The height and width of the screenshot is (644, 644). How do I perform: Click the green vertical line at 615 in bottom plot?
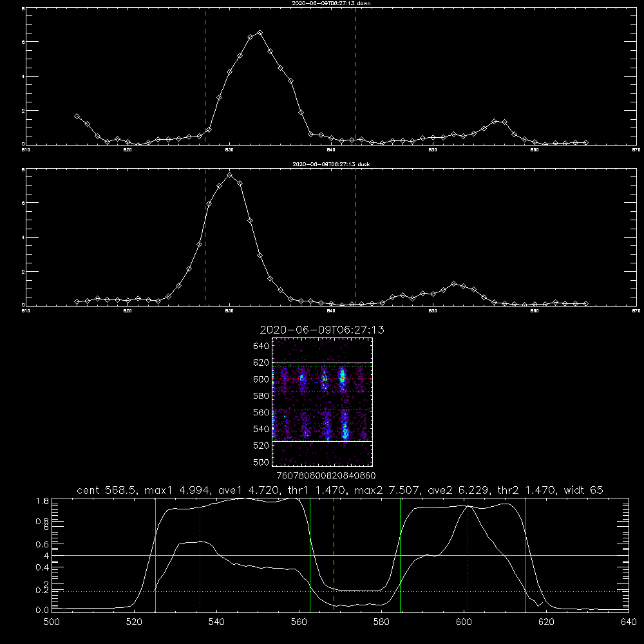click(x=526, y=555)
